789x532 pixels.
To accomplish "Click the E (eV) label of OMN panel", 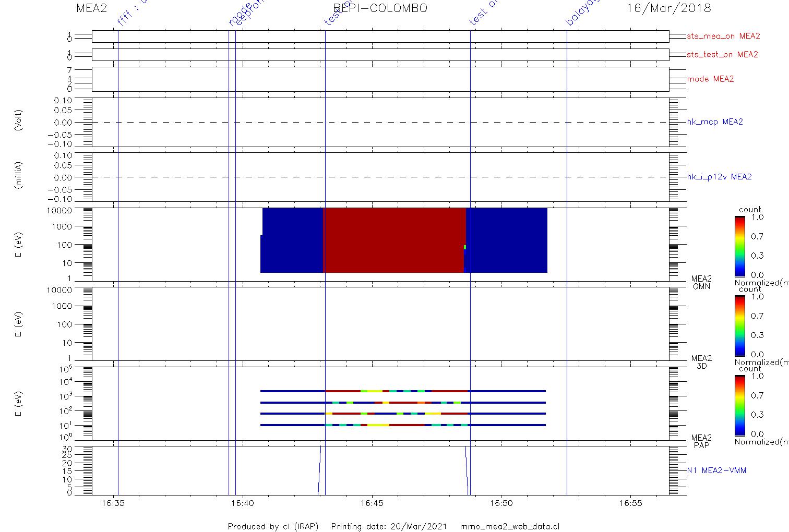I will click(x=19, y=245).
